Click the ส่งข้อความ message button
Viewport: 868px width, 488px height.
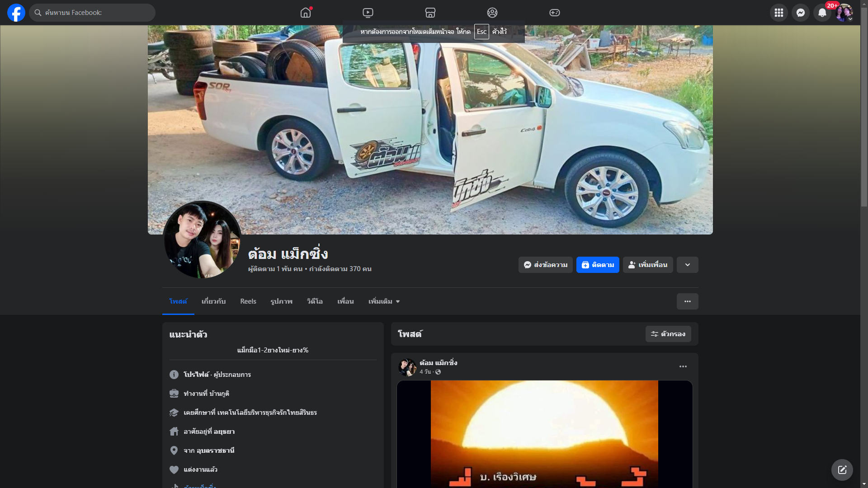[x=545, y=265]
